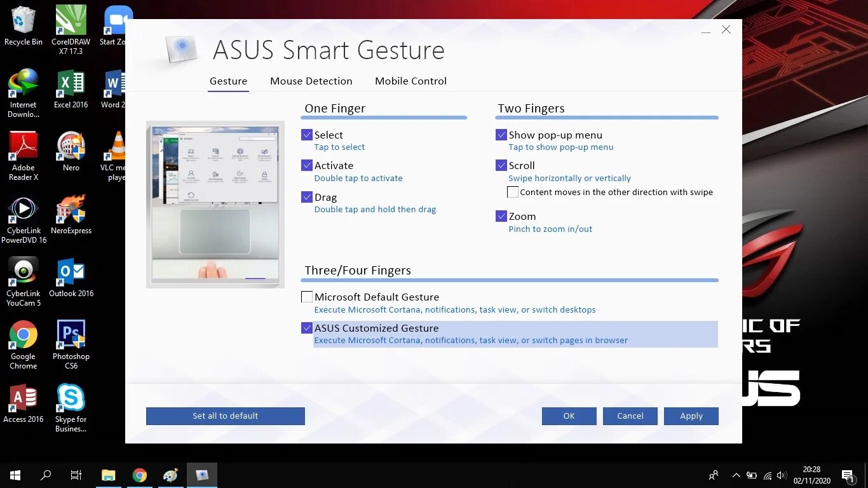Enable Microsoft Default Gesture checkbox
868x488 pixels.
pos(307,297)
